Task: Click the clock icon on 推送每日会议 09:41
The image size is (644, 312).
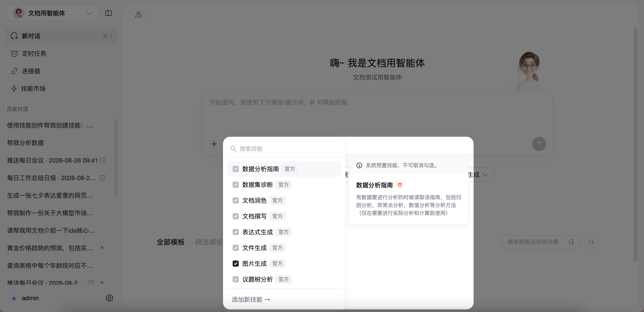Action: (103, 160)
